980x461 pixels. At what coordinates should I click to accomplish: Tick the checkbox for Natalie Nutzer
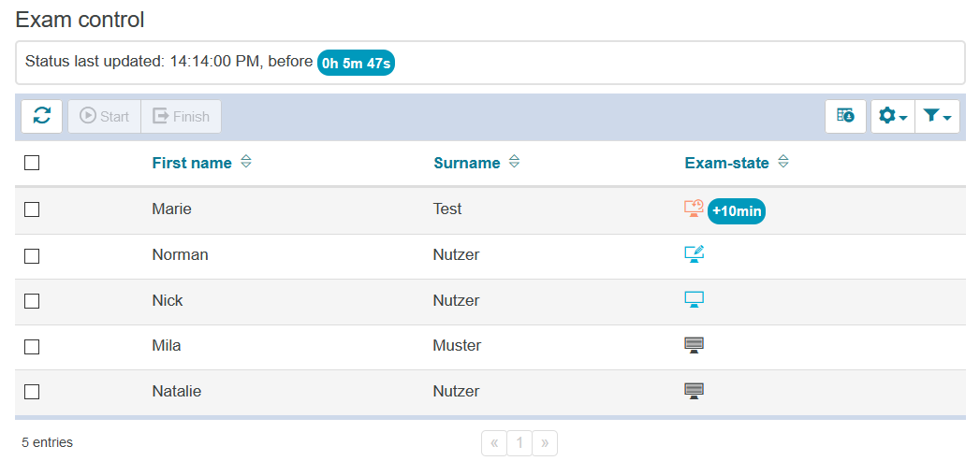click(x=32, y=392)
